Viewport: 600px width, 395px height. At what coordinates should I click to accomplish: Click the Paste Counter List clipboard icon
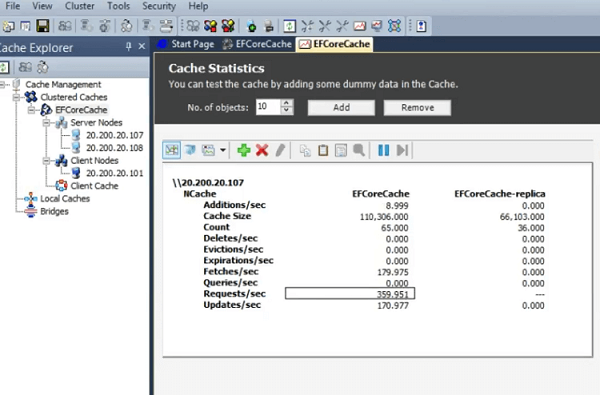point(323,150)
